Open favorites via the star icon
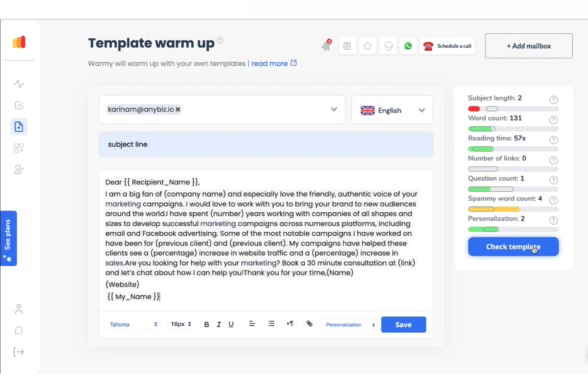588x392 pixels. [x=367, y=46]
